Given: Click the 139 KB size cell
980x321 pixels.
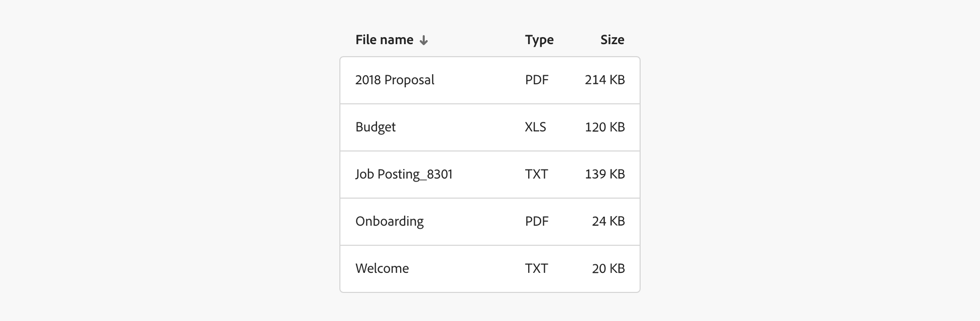Looking at the screenshot, I should point(604,175).
